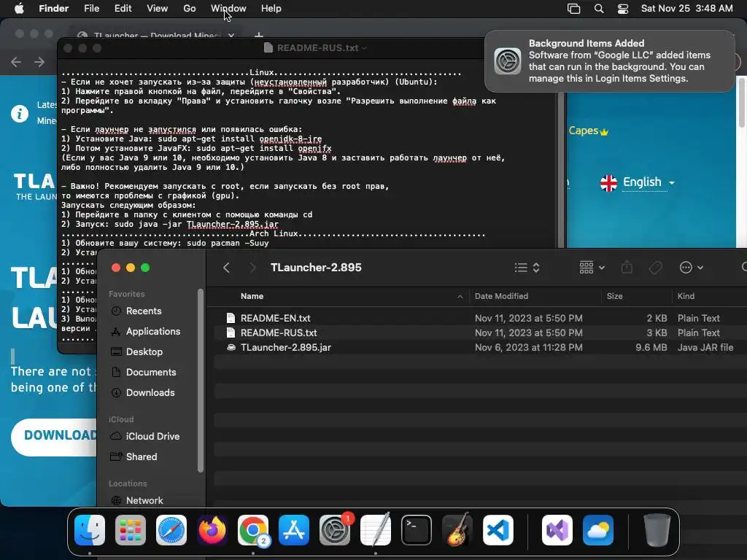The width and height of the screenshot is (747, 560).
Task: Launch GarageBand from the Dock
Action: [457, 530]
